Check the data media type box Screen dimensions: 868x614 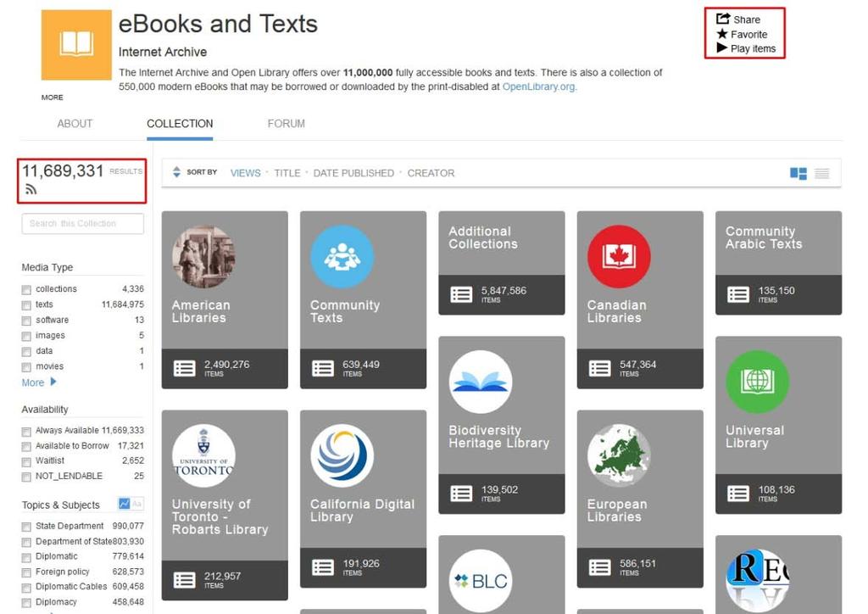26,352
